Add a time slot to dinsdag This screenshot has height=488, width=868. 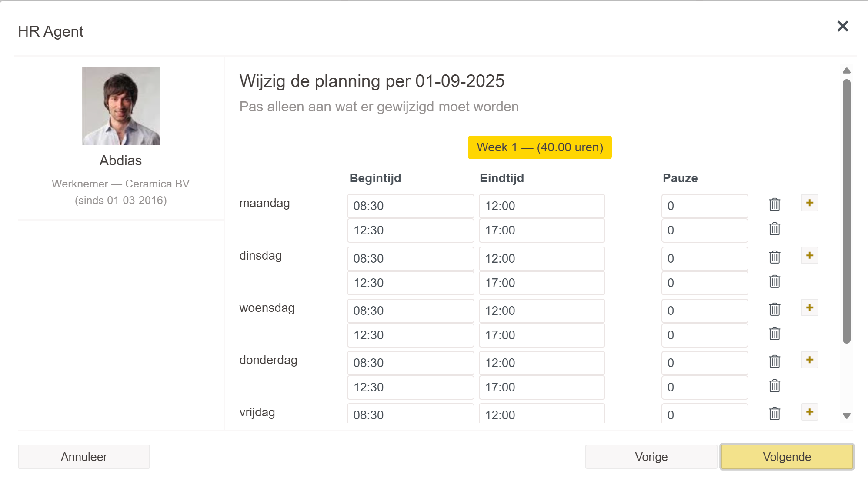[809, 255]
